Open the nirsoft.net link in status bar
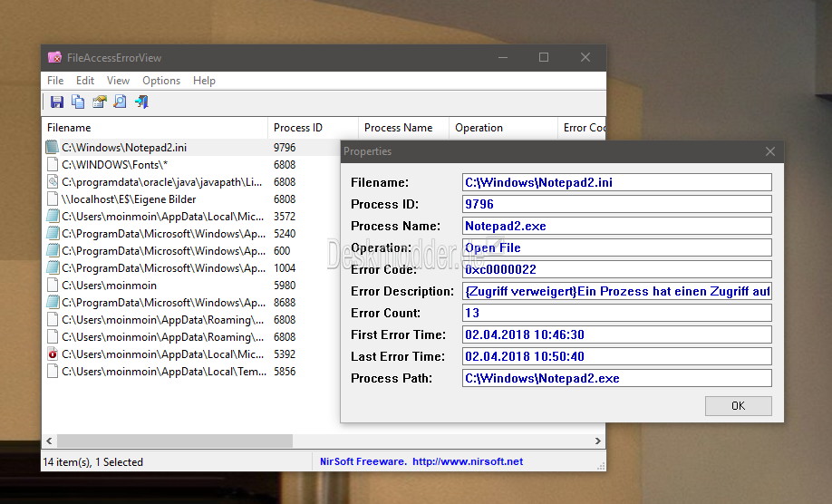 tap(468, 461)
